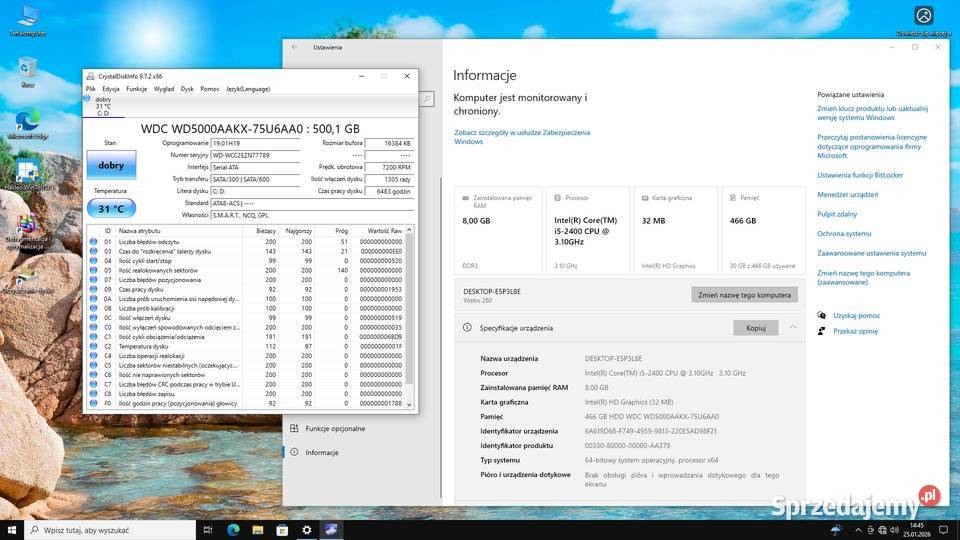Switch to CrystalDiskInfo via taskbar icon
This screenshot has height=540, width=960.
click(331, 530)
